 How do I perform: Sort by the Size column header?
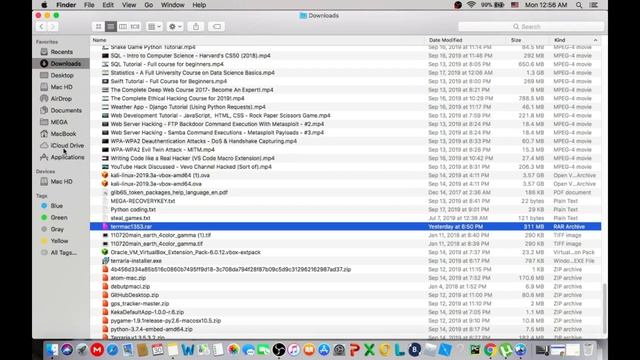(x=516, y=40)
